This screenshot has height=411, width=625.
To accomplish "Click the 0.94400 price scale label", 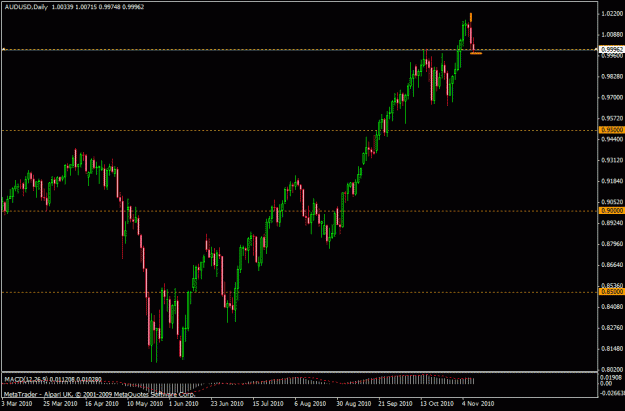I will coord(612,139).
